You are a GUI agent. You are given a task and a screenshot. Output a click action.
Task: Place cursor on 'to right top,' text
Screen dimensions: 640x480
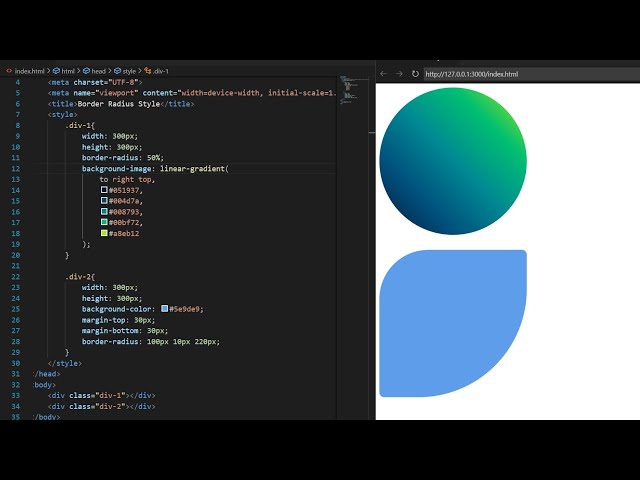[x=127, y=179]
